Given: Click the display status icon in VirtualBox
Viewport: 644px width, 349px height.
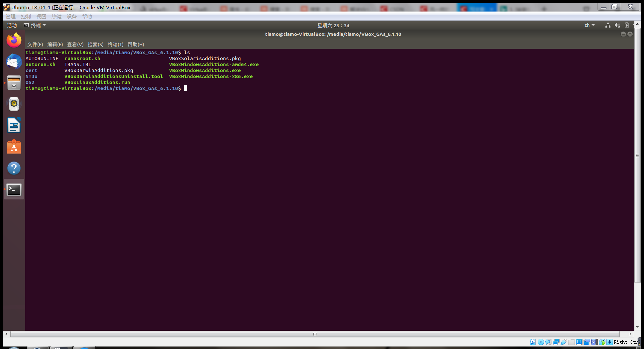Looking at the screenshot, I should [579, 342].
